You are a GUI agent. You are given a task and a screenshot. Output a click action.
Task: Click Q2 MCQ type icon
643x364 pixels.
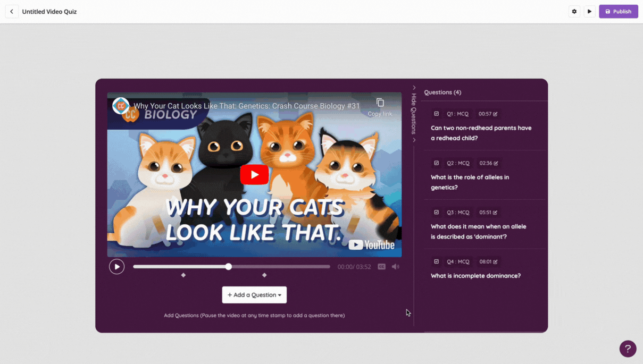pyautogui.click(x=437, y=163)
